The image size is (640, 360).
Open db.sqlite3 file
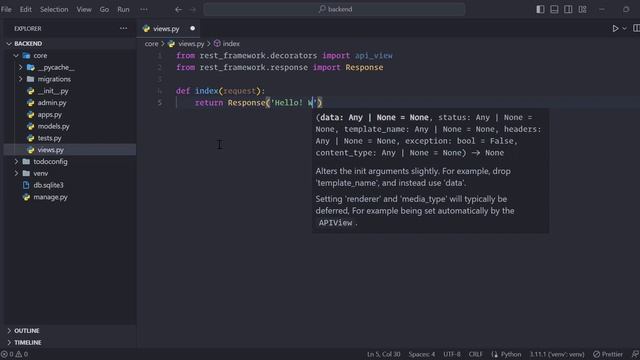(48, 185)
